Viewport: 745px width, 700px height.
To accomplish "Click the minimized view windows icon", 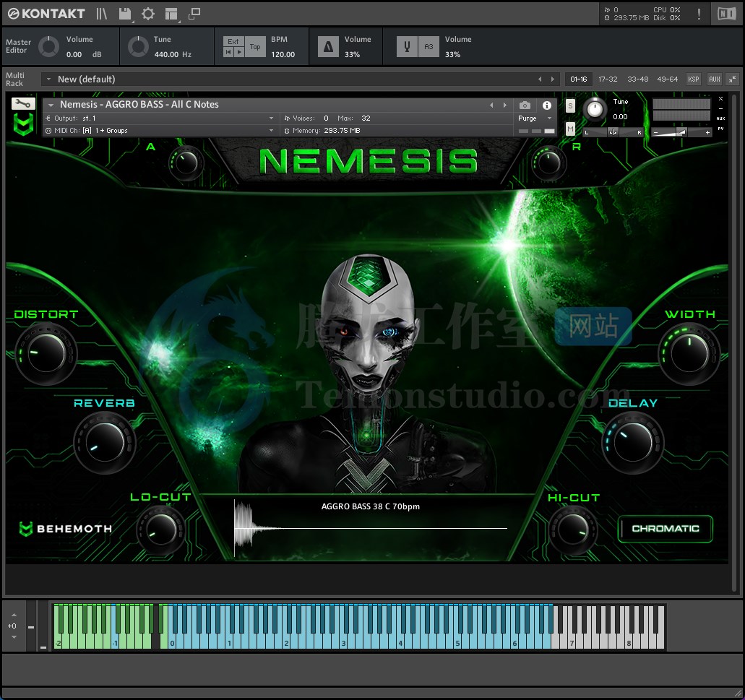I will [194, 14].
